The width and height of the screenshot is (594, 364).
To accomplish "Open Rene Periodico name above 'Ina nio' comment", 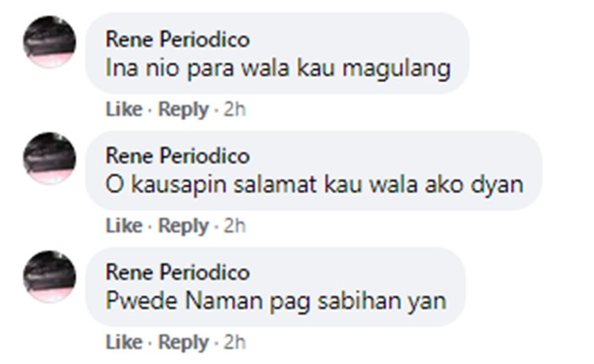I will (x=177, y=40).
